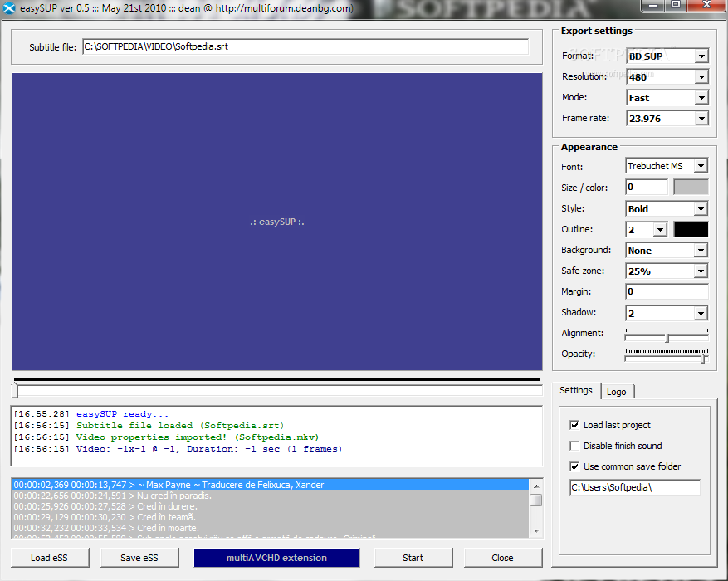Click the Load eSS button
Viewport: 728px width, 581px height.
click(x=49, y=558)
